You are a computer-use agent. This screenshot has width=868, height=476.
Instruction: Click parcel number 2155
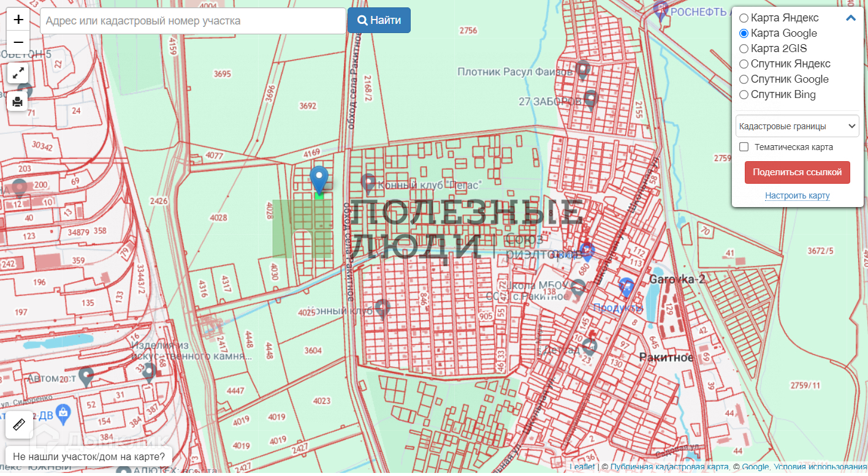[639, 110]
